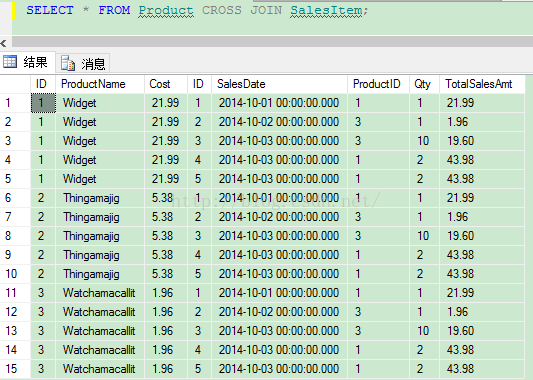533x380 pixels.
Task: Click the Product table name in query
Action: tap(166, 11)
